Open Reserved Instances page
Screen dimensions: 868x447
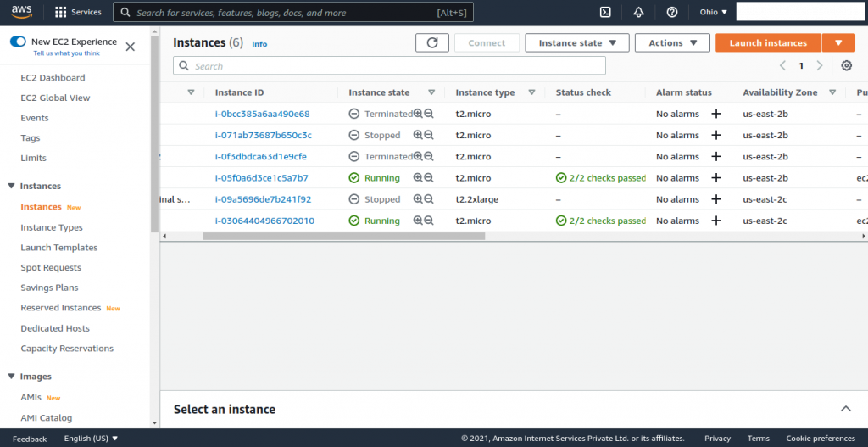tap(61, 307)
